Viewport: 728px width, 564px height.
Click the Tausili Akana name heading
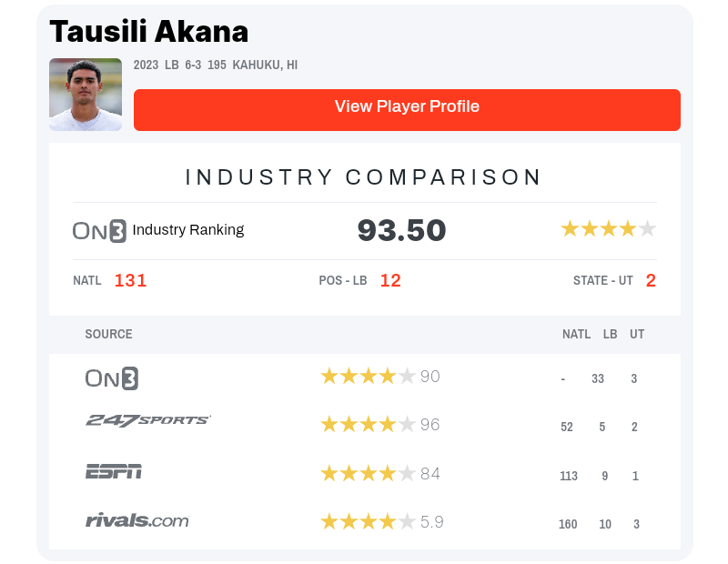(148, 32)
